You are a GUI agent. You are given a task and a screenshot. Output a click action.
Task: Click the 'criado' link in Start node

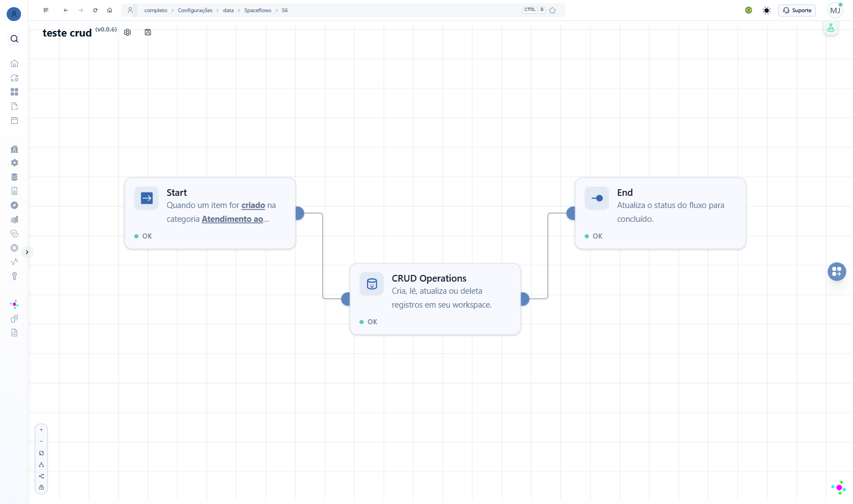[253, 205]
